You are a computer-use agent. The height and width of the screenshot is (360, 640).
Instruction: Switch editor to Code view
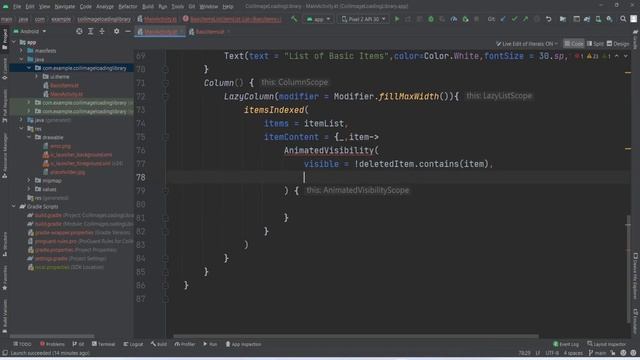coord(574,44)
